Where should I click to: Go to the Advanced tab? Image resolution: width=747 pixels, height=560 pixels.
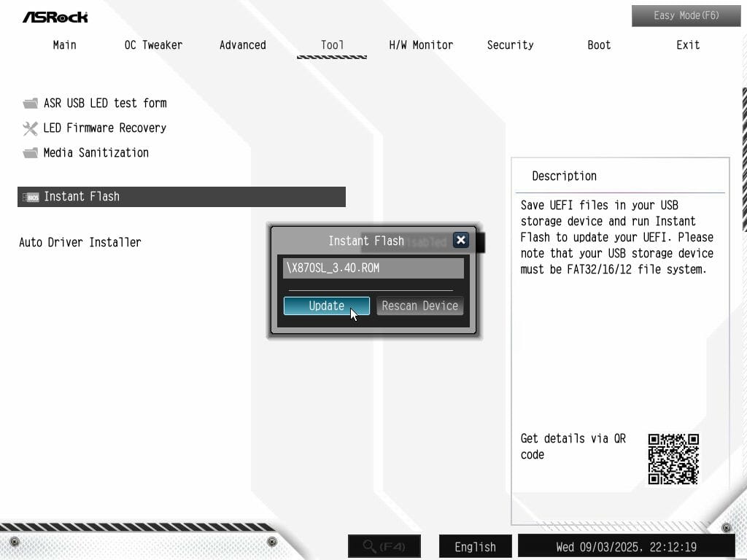click(x=242, y=45)
